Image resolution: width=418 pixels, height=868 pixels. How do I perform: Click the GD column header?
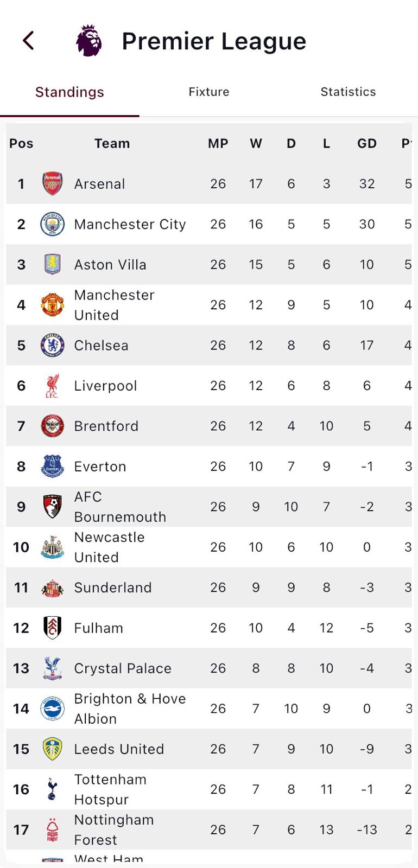(367, 143)
